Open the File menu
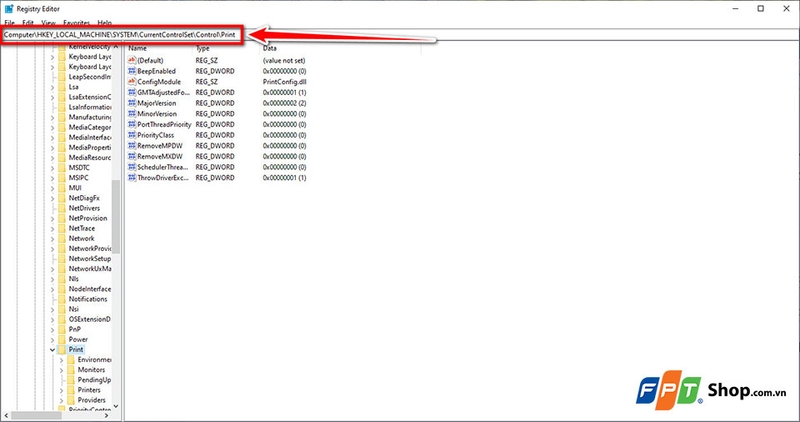This screenshot has height=422, width=800. (x=10, y=23)
